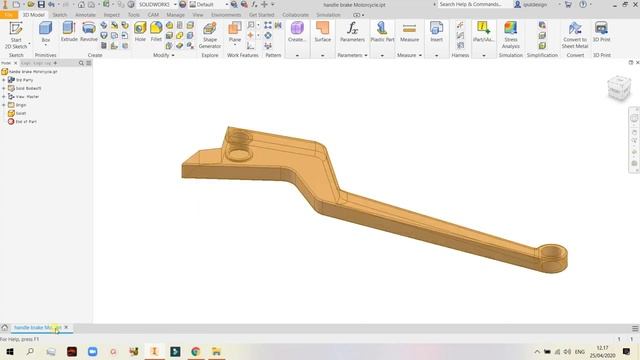Open the Box primitive dropdown arrow
The height and width of the screenshot is (360, 640).
coord(45,45)
